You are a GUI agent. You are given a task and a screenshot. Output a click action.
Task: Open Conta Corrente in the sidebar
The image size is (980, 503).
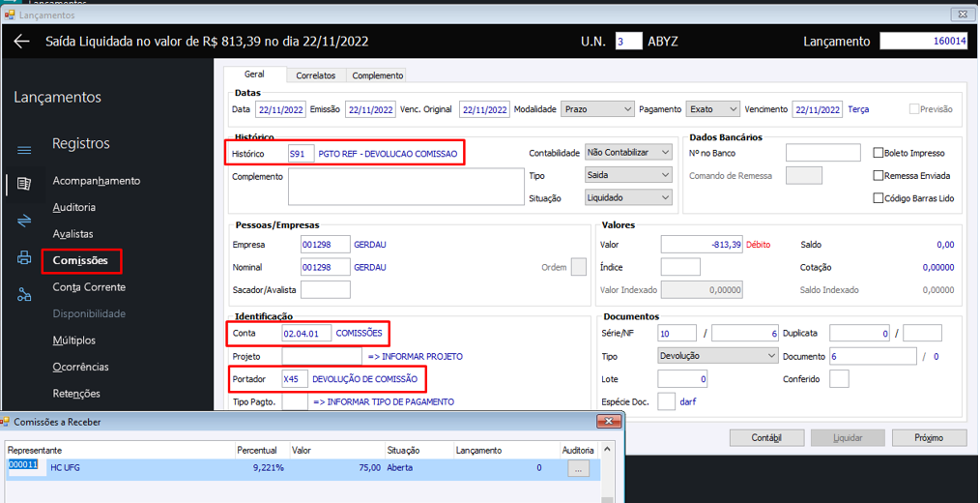89,287
